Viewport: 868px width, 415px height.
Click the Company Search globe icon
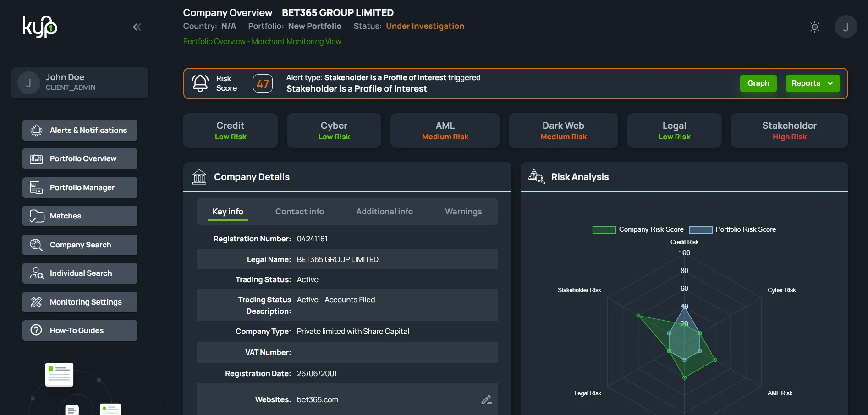coord(36,245)
